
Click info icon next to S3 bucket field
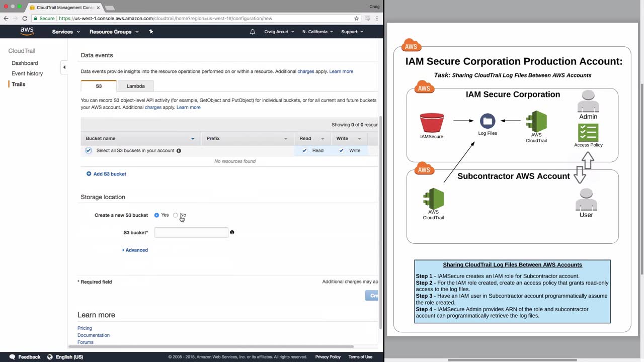coord(232,232)
